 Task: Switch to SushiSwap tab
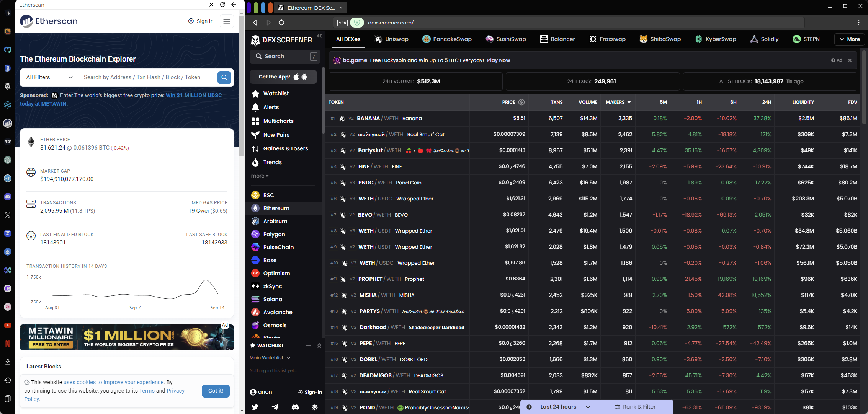[506, 39]
